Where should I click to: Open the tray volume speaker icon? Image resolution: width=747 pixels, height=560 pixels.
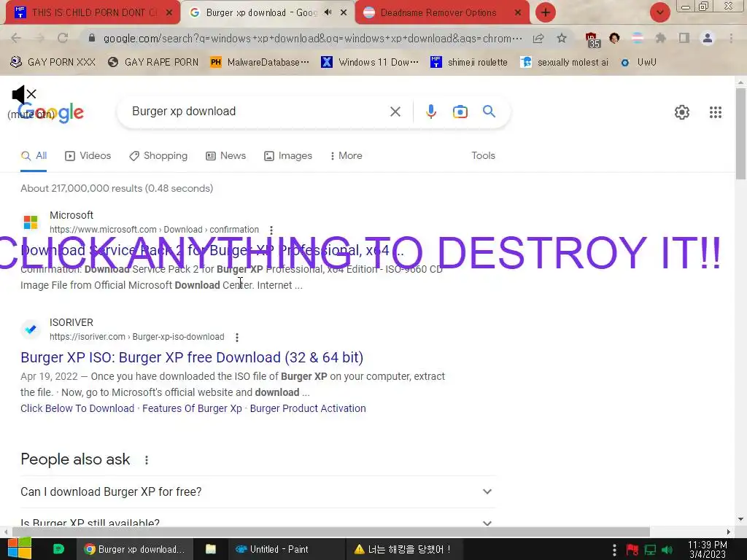667,550
